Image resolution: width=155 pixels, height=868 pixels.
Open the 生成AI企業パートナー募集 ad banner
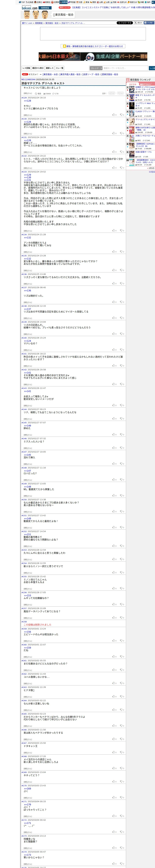click(x=93, y=56)
